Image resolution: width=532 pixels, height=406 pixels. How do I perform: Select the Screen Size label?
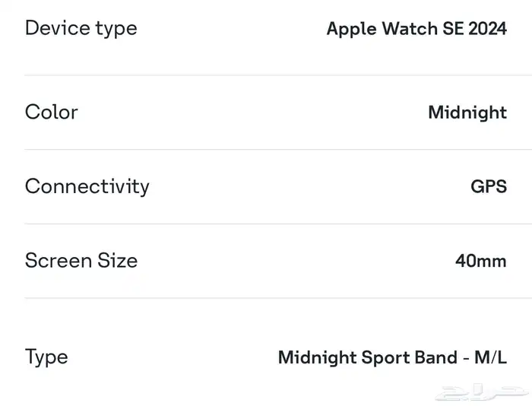tap(81, 261)
